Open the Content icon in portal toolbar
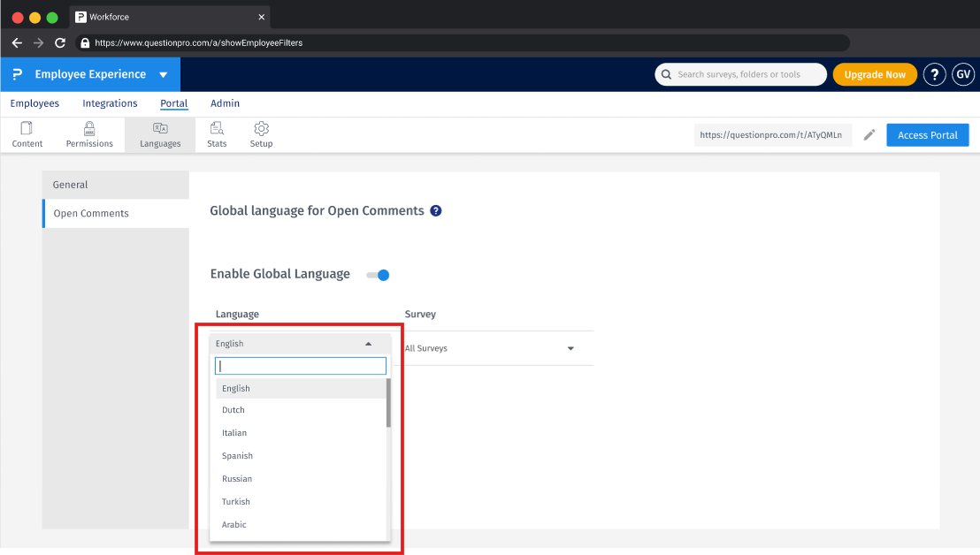Screen dimensions: 980x555 coord(27,129)
